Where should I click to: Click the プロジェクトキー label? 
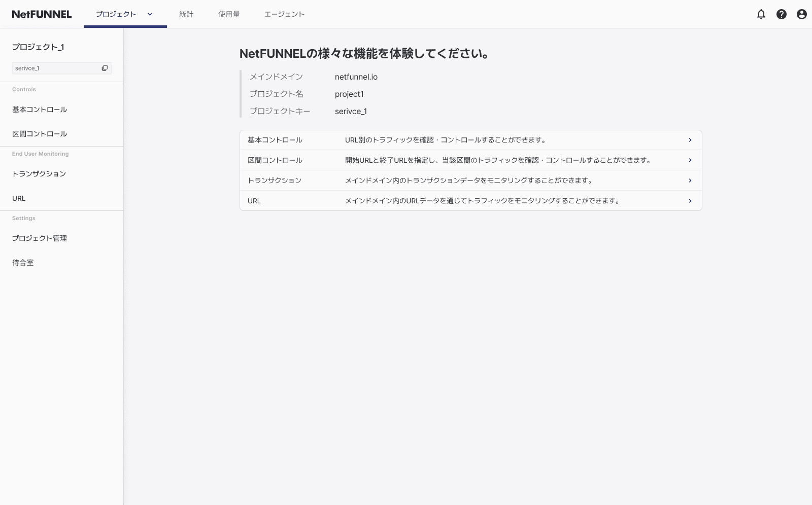click(280, 112)
